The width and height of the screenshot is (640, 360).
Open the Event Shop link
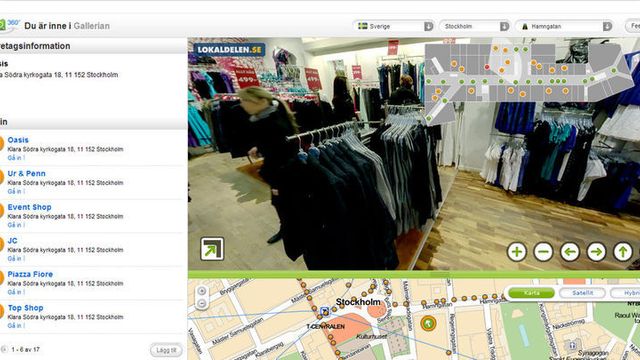[29, 207]
